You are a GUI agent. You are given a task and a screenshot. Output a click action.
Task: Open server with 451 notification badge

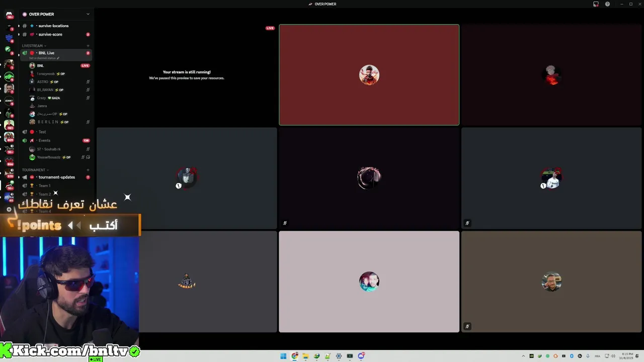tap(9, 124)
